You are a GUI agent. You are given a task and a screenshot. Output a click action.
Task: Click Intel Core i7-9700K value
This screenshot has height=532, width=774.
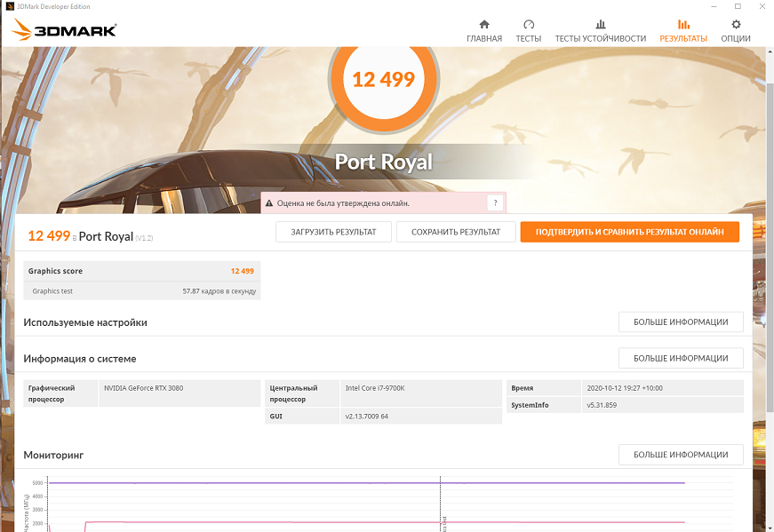[375, 388]
